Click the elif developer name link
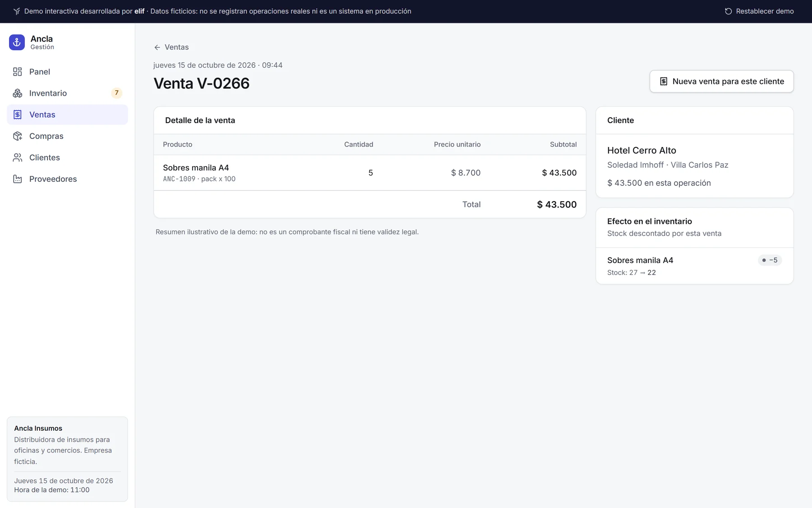The width and height of the screenshot is (812, 508). 139,11
